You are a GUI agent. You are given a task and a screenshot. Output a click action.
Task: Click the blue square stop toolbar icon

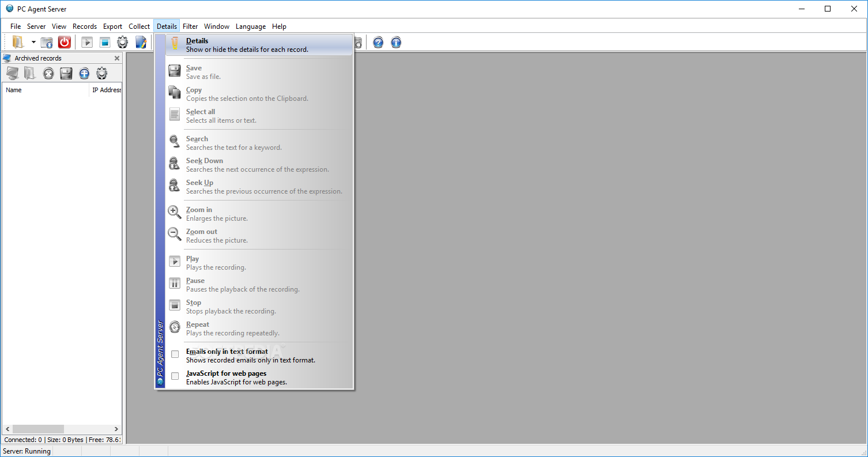[104, 42]
